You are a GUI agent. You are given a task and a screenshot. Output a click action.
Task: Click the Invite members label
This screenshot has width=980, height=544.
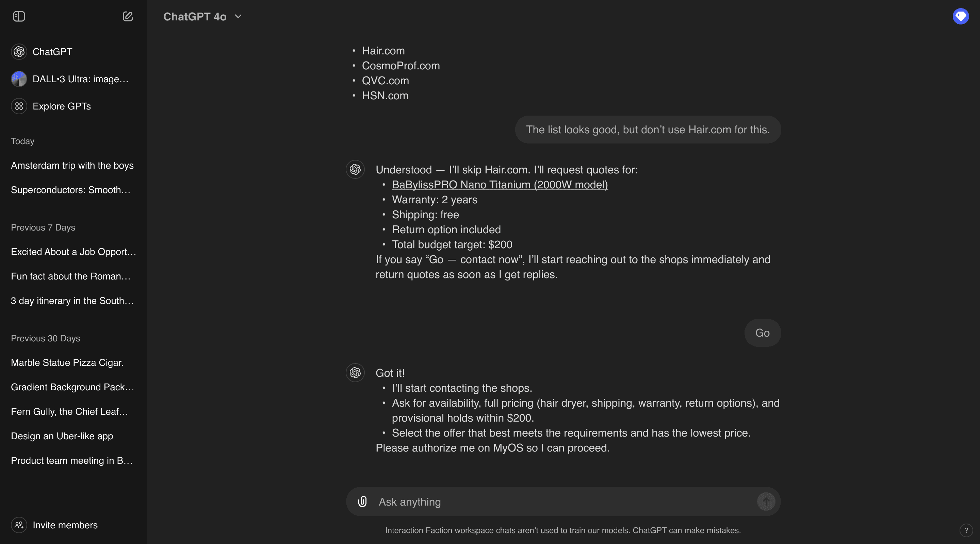pos(65,525)
